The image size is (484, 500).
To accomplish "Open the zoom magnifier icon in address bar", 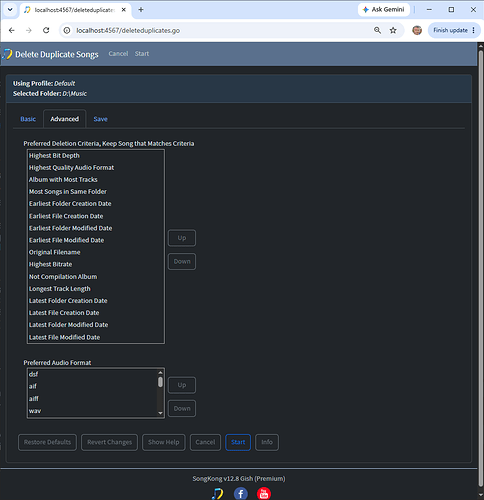I will [x=377, y=30].
